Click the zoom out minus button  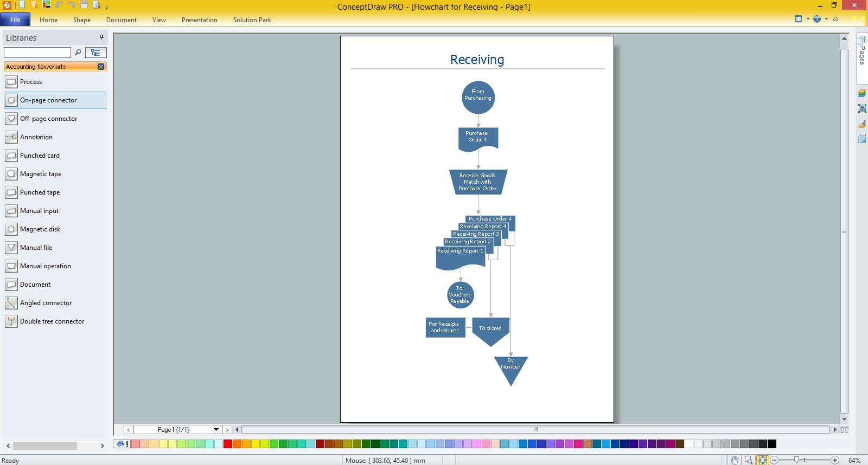775,460
